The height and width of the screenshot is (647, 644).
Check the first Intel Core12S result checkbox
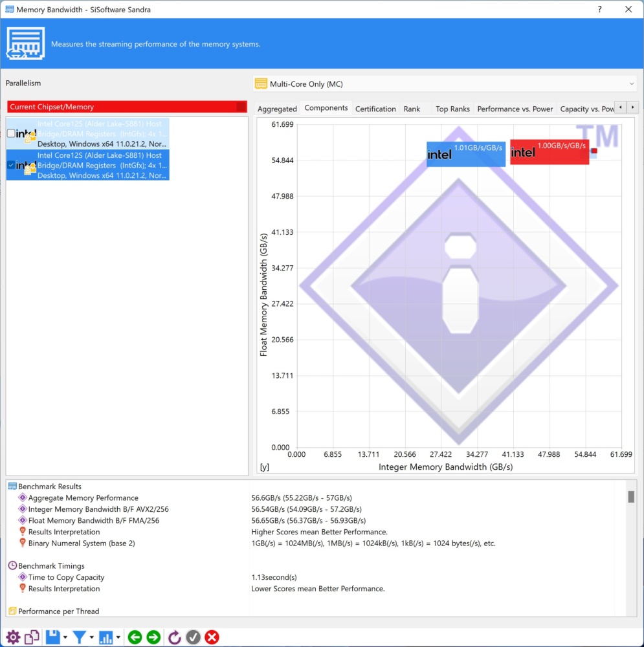point(11,133)
